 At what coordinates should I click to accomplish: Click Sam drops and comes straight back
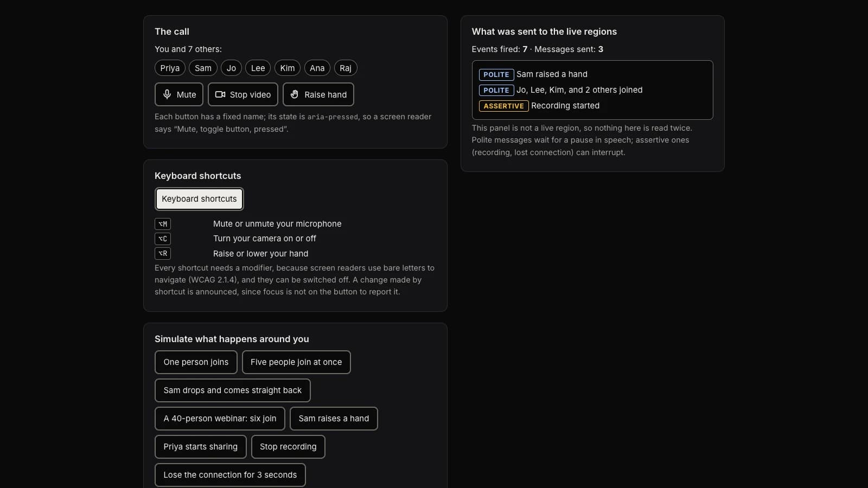coord(233,390)
